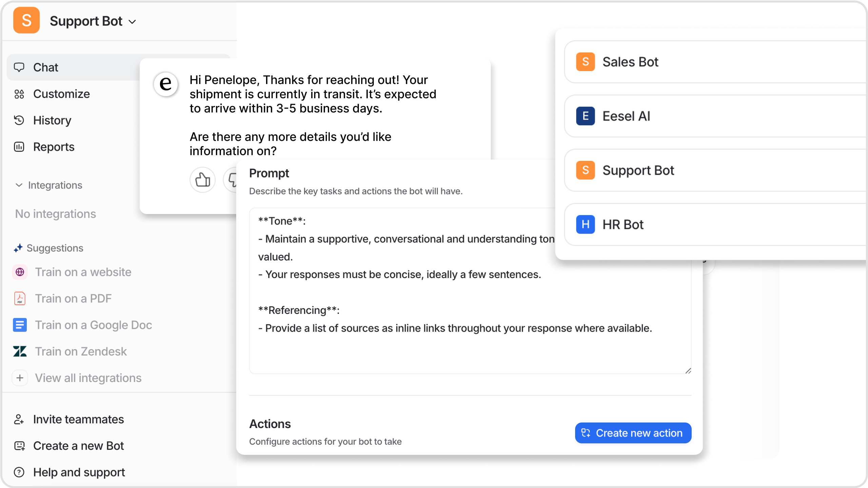868x488 pixels.
Task: Click the Chat icon in sidebar
Action: point(20,67)
